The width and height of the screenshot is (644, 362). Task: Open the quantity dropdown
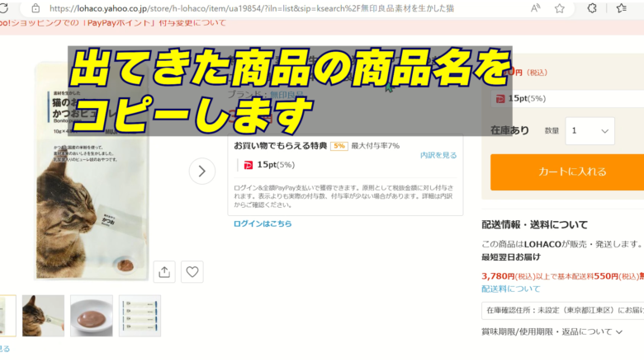click(x=590, y=130)
